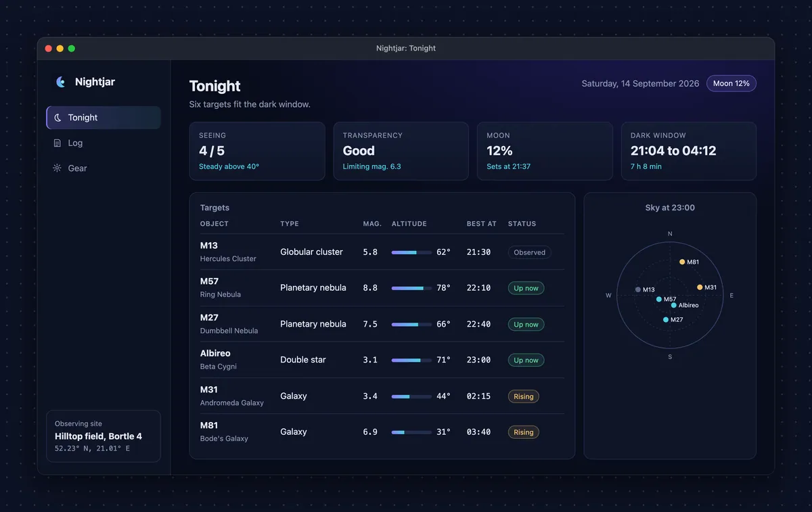Viewport: 812px width, 512px height.
Task: Open the Seeing 4 / 5 card
Action: tap(257, 151)
